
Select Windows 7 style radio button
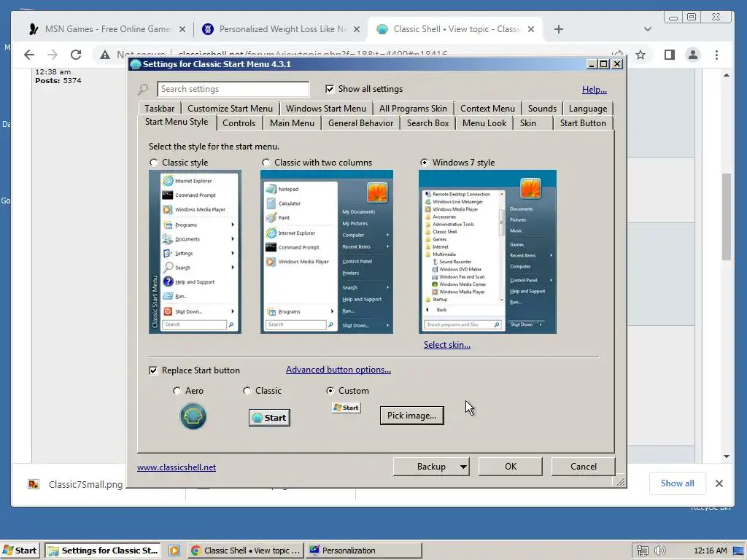click(424, 163)
